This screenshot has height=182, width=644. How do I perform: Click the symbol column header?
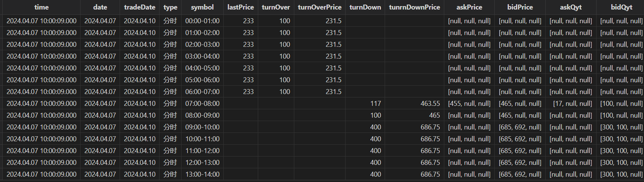202,7
